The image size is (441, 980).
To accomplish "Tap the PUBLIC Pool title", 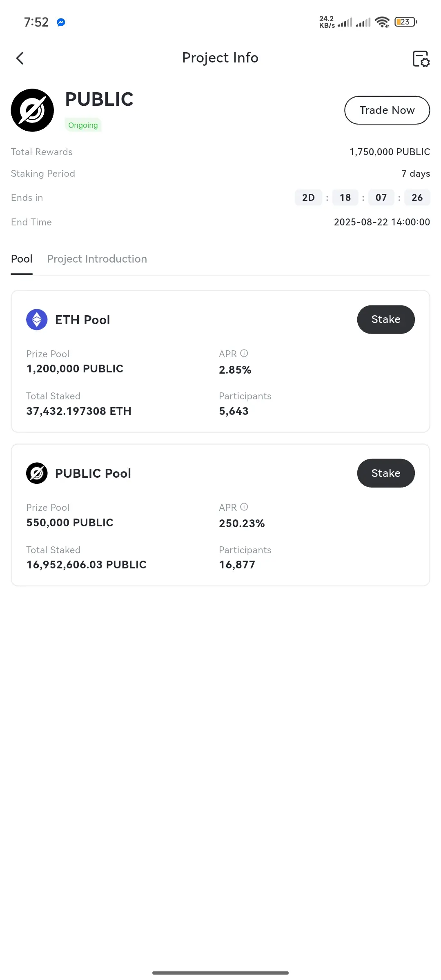I will click(x=93, y=473).
